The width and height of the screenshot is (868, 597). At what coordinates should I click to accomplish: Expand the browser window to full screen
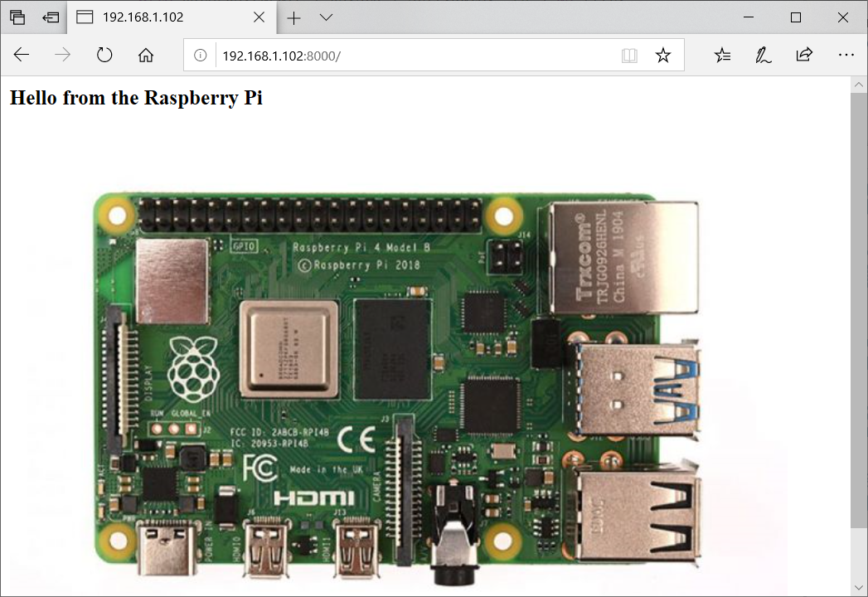click(795, 17)
